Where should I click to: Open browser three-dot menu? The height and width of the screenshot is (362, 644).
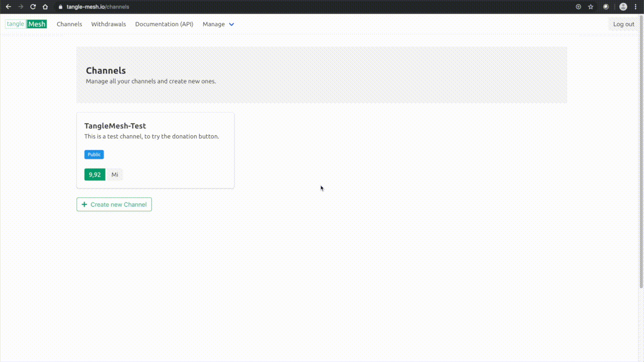636,7
